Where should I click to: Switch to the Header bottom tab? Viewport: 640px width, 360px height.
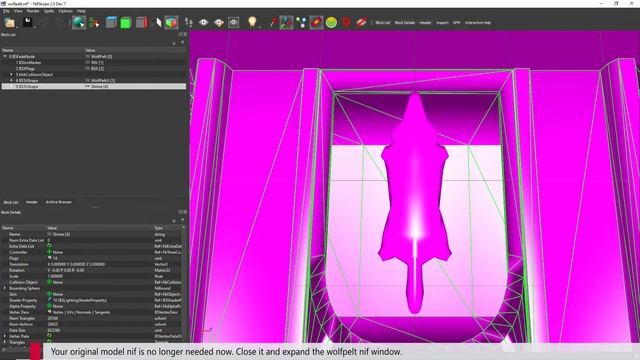pyautogui.click(x=32, y=202)
